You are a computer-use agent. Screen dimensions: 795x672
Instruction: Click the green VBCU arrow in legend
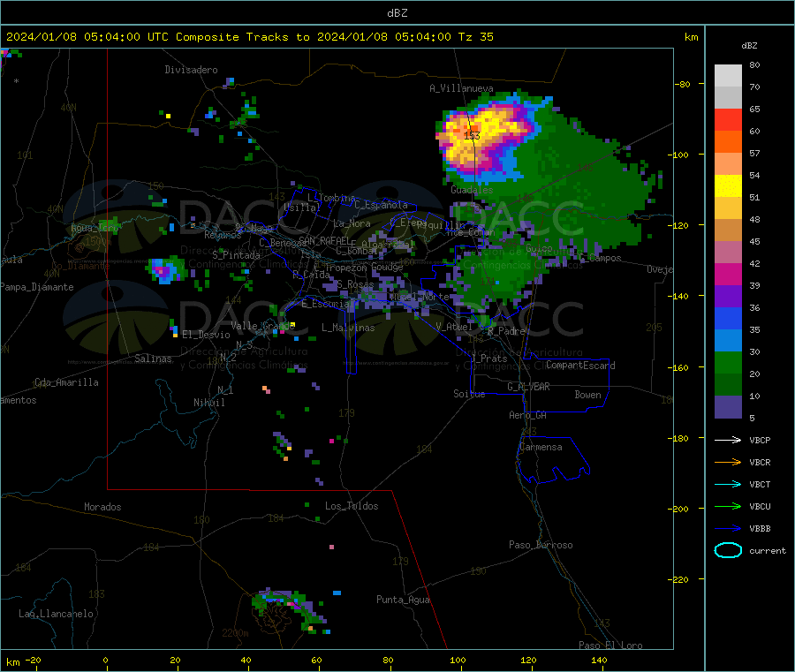pyautogui.click(x=728, y=506)
